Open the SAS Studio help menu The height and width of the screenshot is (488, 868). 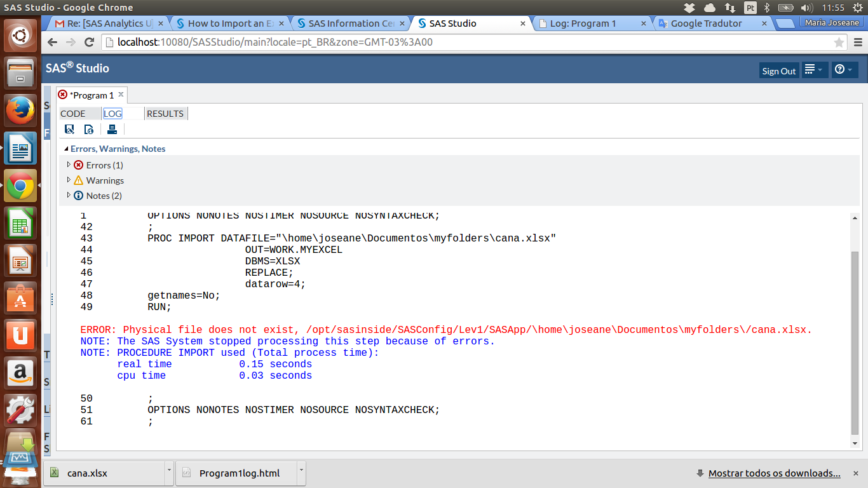(x=844, y=70)
